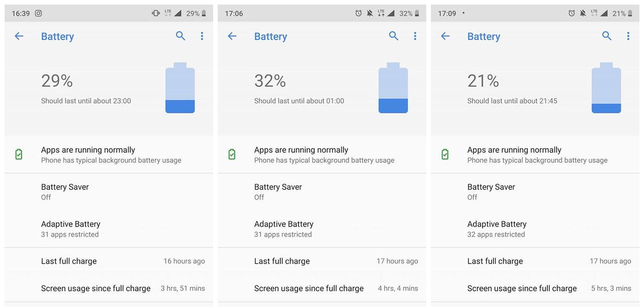Tap Screen usage showing 4 hrs, 4 mins
644x307 pixels.
pyautogui.click(x=322, y=288)
